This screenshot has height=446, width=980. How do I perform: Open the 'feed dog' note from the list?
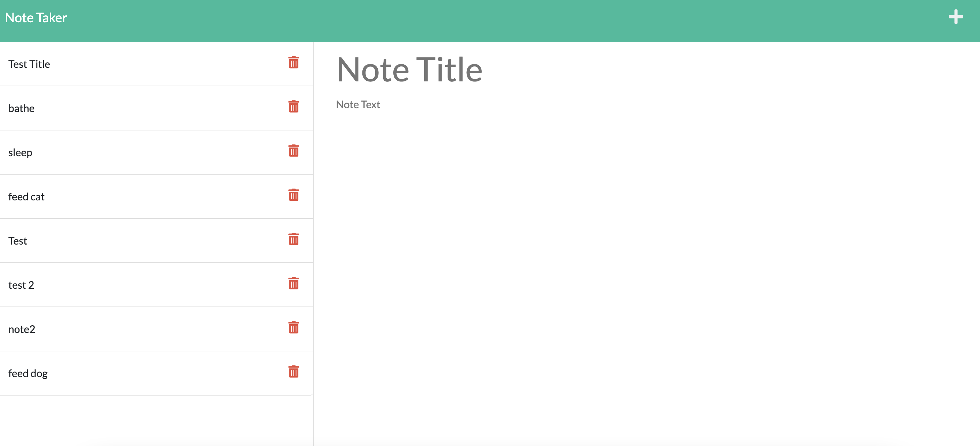(114, 373)
